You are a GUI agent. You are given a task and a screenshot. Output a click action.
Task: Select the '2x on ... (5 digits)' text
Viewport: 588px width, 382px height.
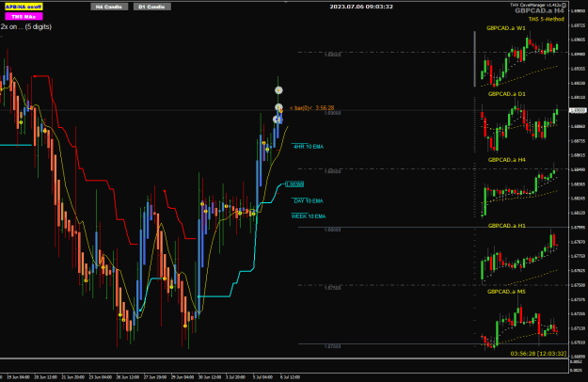tap(26, 27)
